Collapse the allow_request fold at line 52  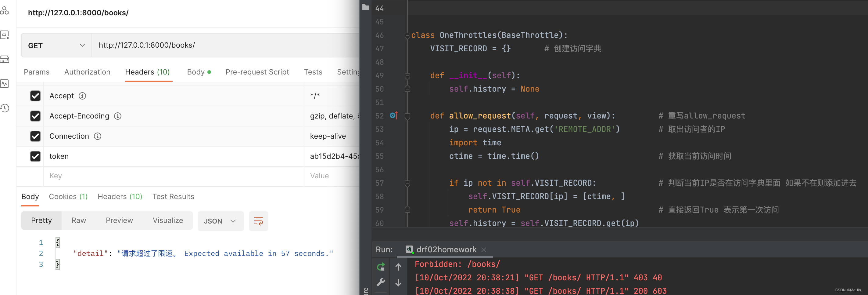tap(407, 116)
